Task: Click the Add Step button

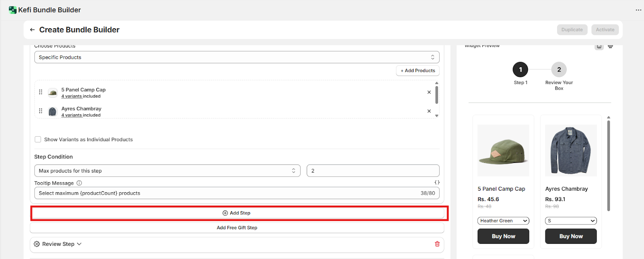Action: tap(237, 213)
